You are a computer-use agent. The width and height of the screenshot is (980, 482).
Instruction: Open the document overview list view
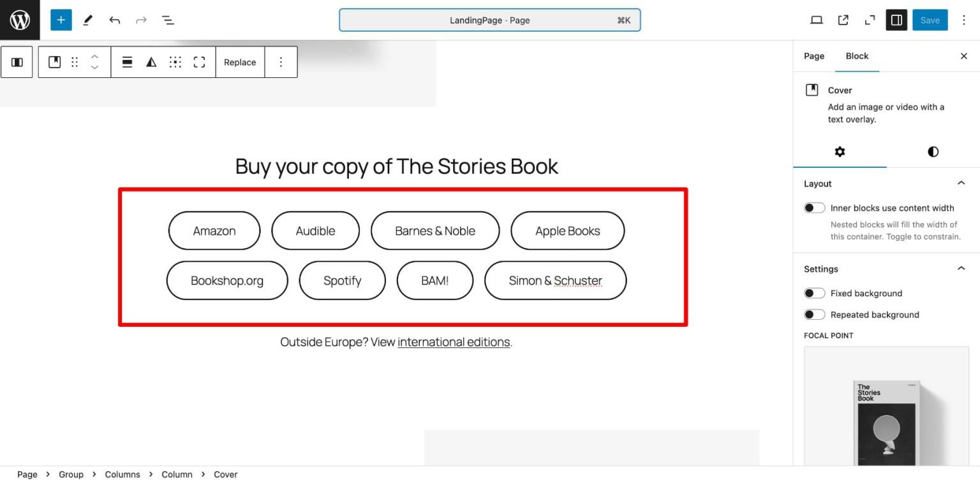[x=168, y=20]
